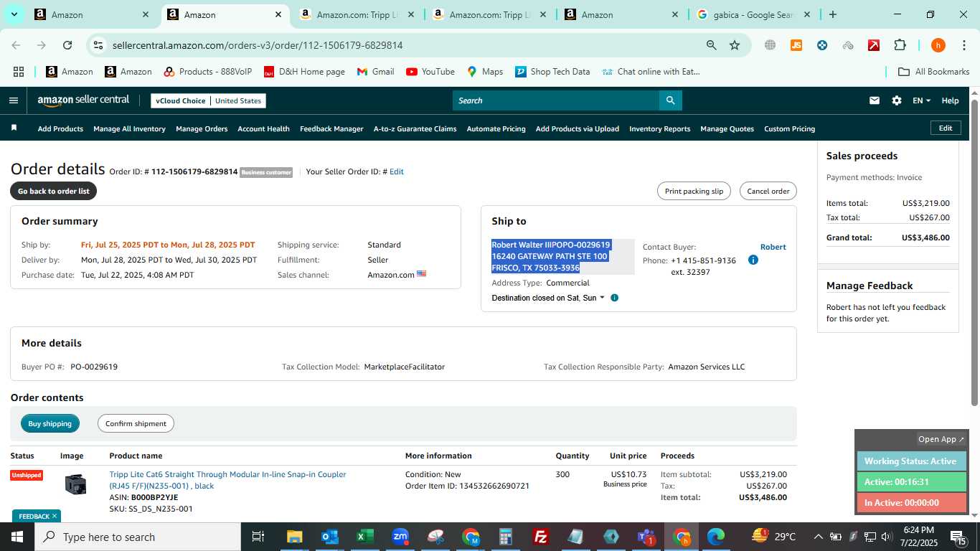The height and width of the screenshot is (551, 980).
Task: Open the All Bookmarks folder
Action: pyautogui.click(x=934, y=72)
